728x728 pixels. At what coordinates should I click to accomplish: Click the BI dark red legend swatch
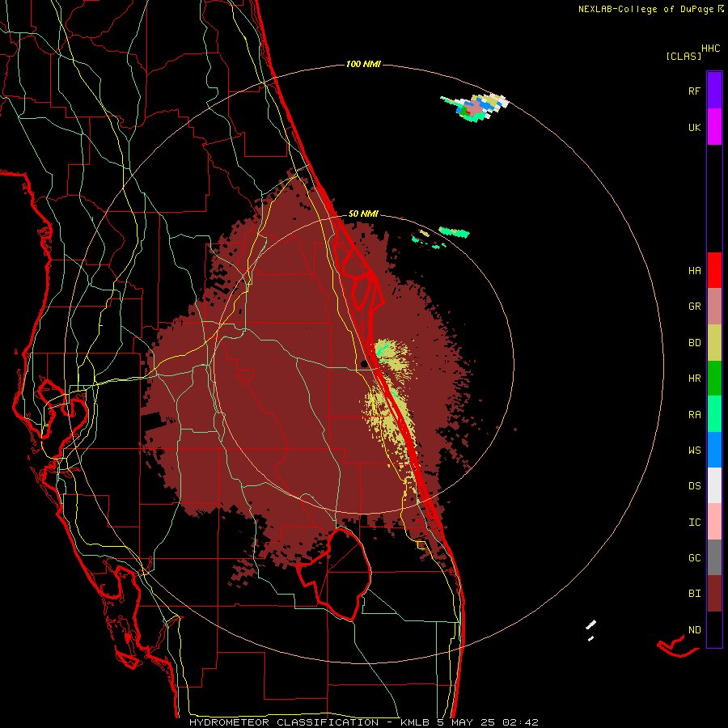click(714, 594)
